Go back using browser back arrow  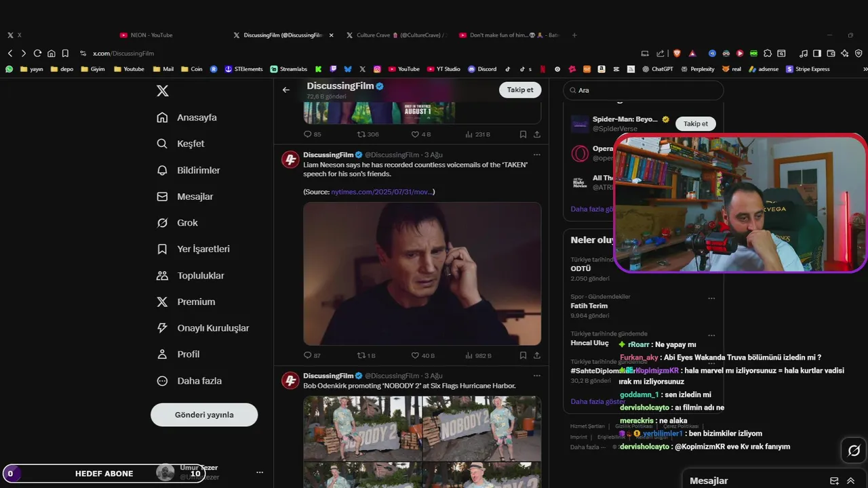click(x=9, y=54)
